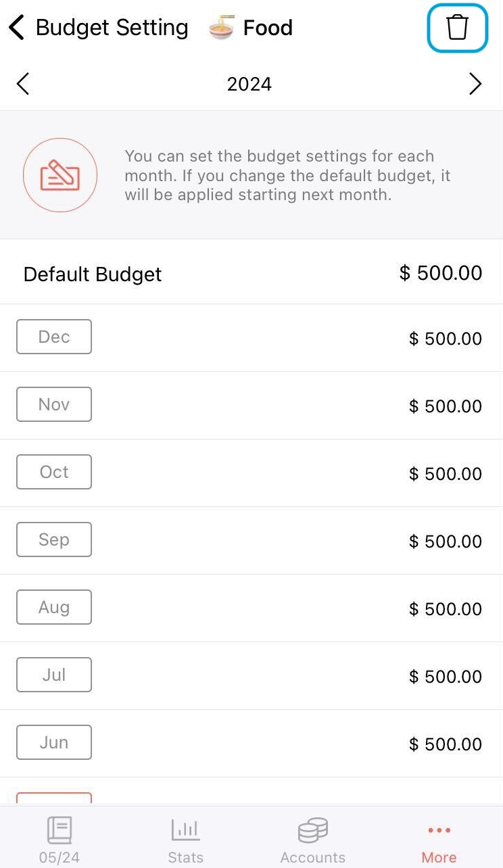503x868 pixels.
Task: Open the 05/24 transactions book tab
Action: coord(59,839)
